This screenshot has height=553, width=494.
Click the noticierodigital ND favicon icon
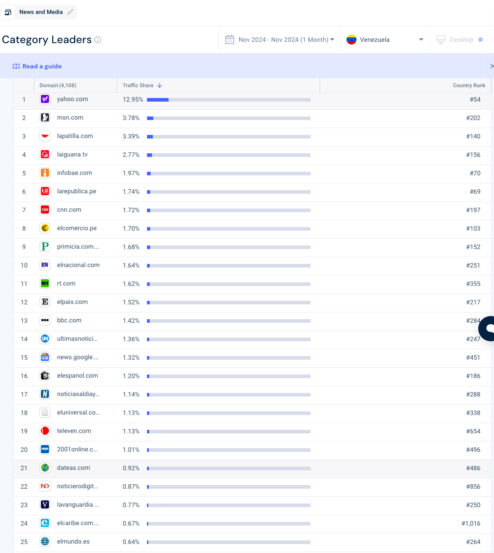(45, 486)
